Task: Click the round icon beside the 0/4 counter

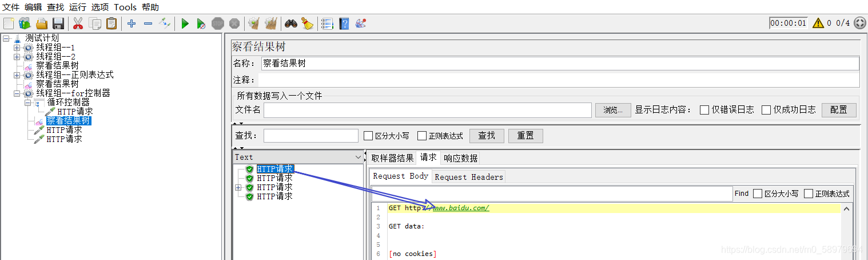Action: pos(859,23)
